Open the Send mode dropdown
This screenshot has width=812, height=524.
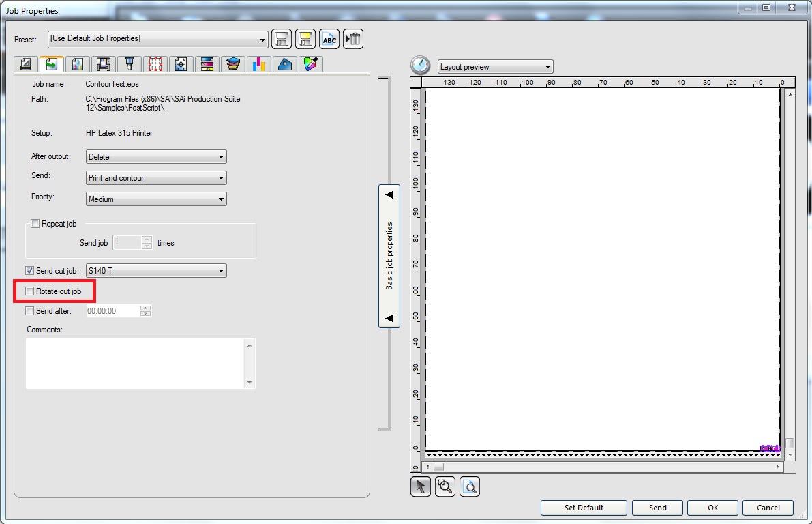tap(156, 178)
